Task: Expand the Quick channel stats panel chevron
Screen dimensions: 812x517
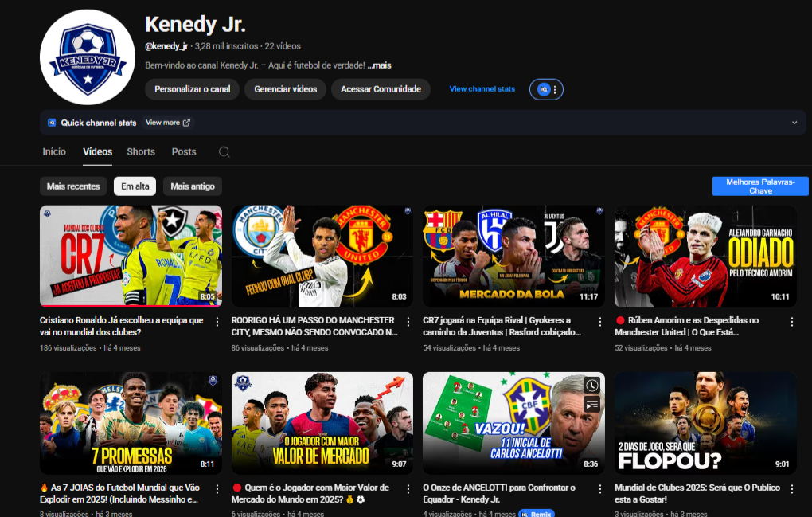Action: pos(794,123)
